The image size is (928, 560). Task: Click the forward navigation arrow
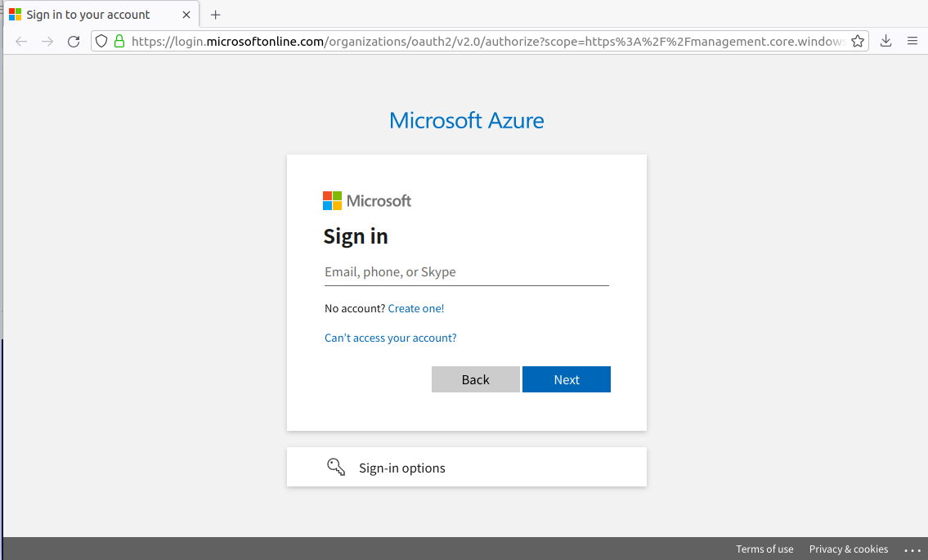click(x=47, y=40)
